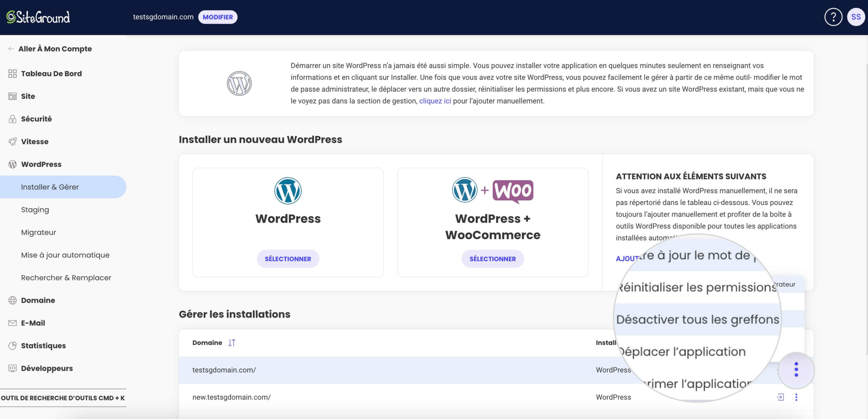Follow the 'cliquez ici' link

click(x=435, y=101)
